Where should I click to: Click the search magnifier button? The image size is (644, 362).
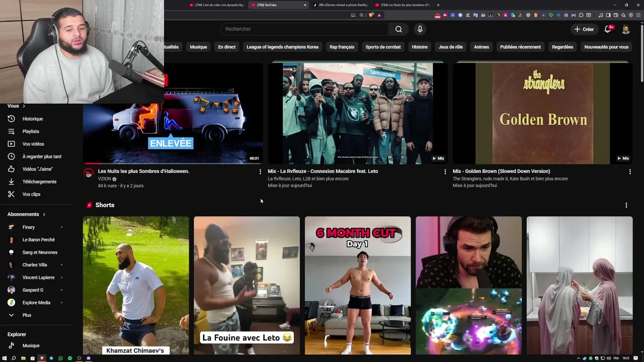(398, 29)
